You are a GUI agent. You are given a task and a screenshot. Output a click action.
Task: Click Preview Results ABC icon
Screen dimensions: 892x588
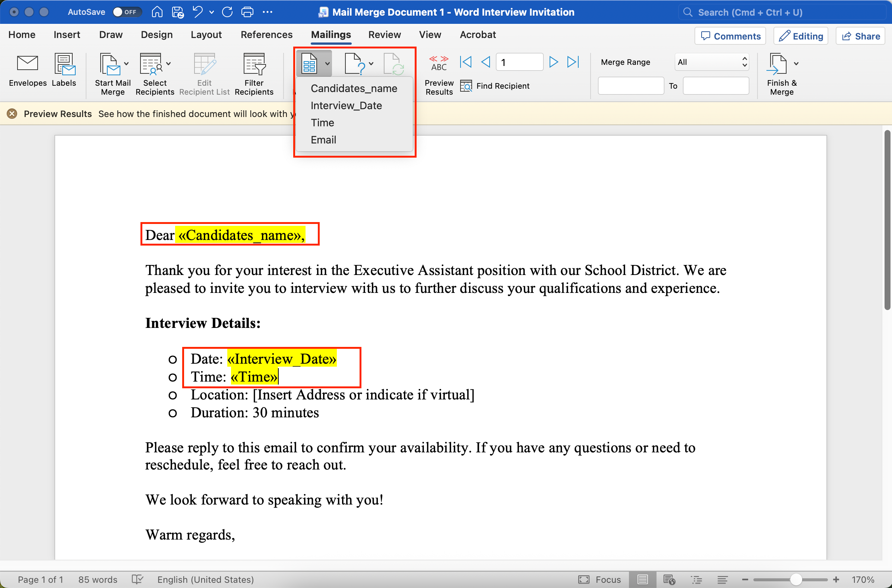[439, 63]
